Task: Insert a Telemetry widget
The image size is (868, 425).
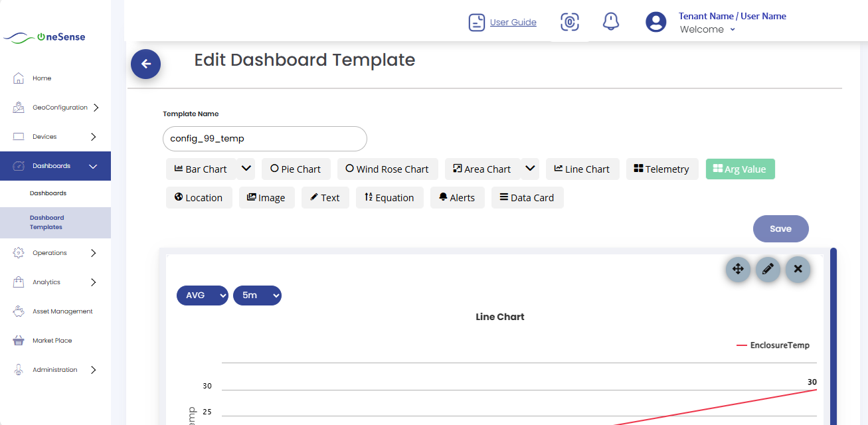Action: [x=662, y=169]
